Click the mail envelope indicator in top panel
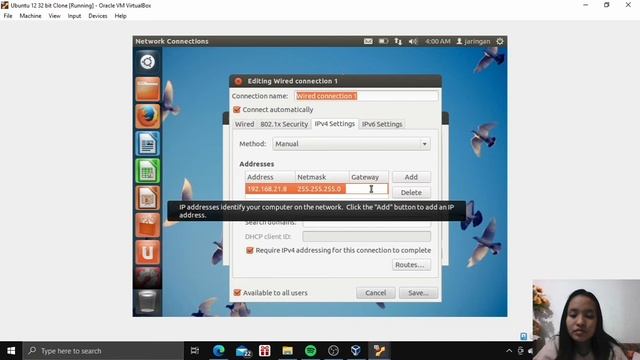 [368, 41]
